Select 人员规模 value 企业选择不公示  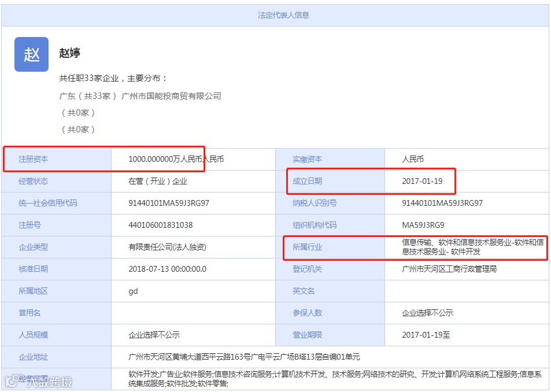pyautogui.click(x=154, y=335)
